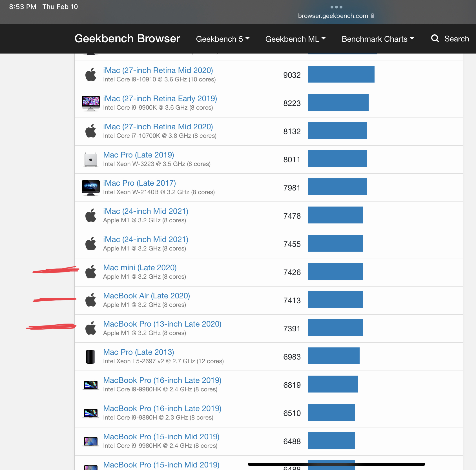Open the MacBook Air (Late 2020) link
This screenshot has width=476, height=470.
[x=147, y=296]
